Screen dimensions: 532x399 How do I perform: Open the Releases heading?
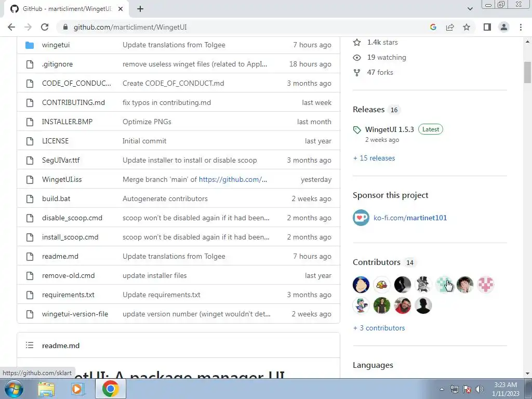[368, 110]
